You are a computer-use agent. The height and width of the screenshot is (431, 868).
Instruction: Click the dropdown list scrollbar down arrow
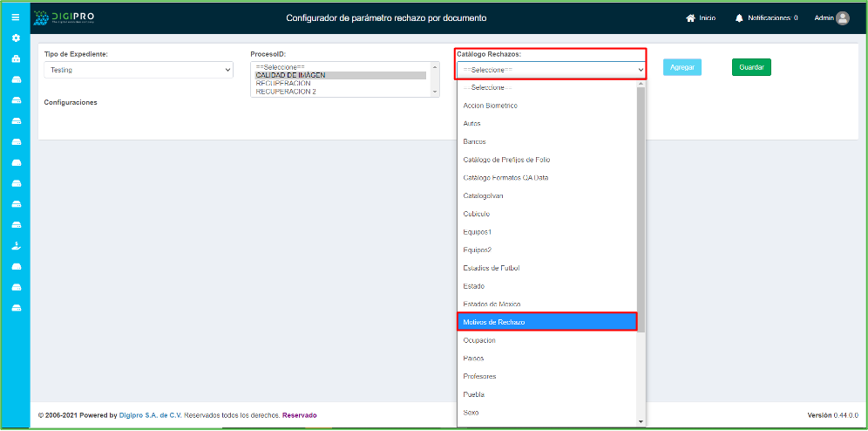tap(641, 421)
